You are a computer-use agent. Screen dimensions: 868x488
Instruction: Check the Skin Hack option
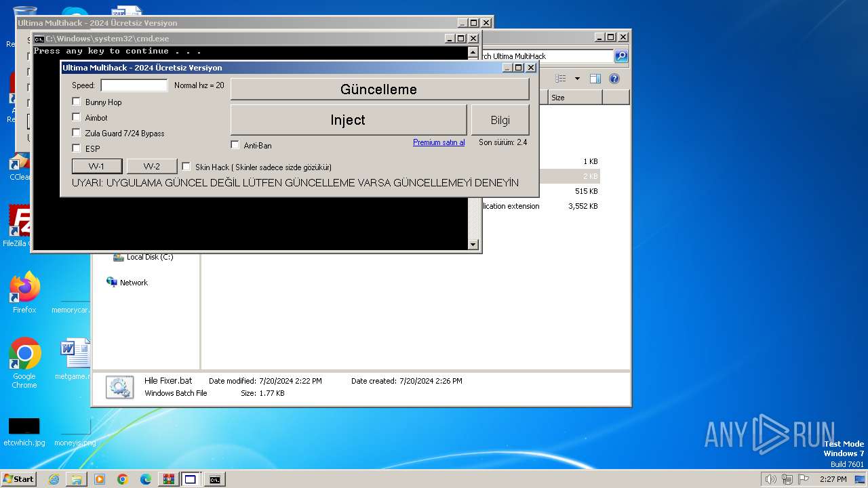coord(186,167)
